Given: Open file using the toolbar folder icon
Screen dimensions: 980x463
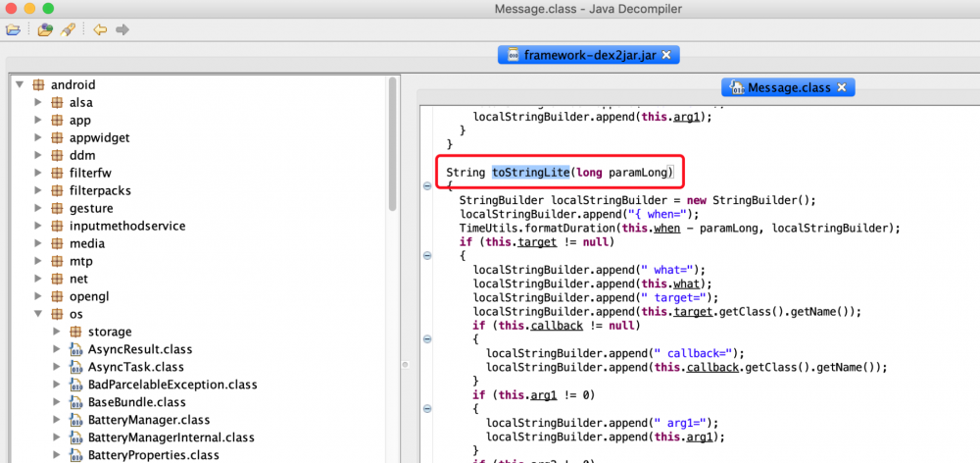Looking at the screenshot, I should pos(13,28).
